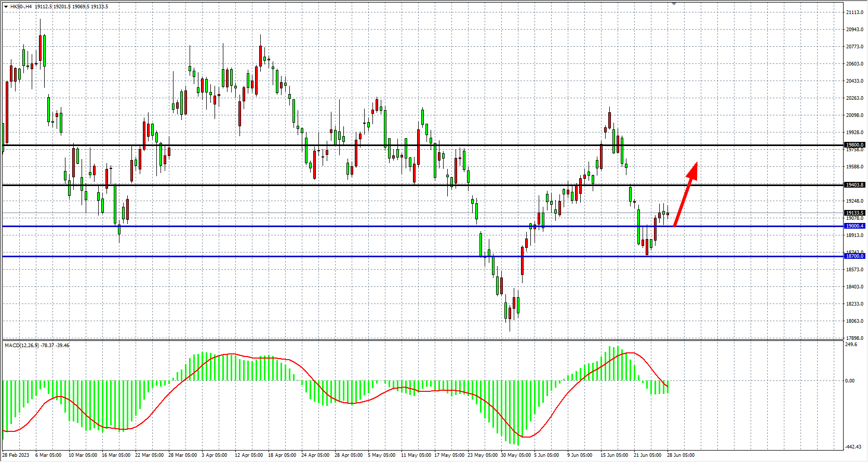Viewport: 868px width, 462px height.
Task: Click the HK50-,H4 symbol title text
Action: pos(21,7)
